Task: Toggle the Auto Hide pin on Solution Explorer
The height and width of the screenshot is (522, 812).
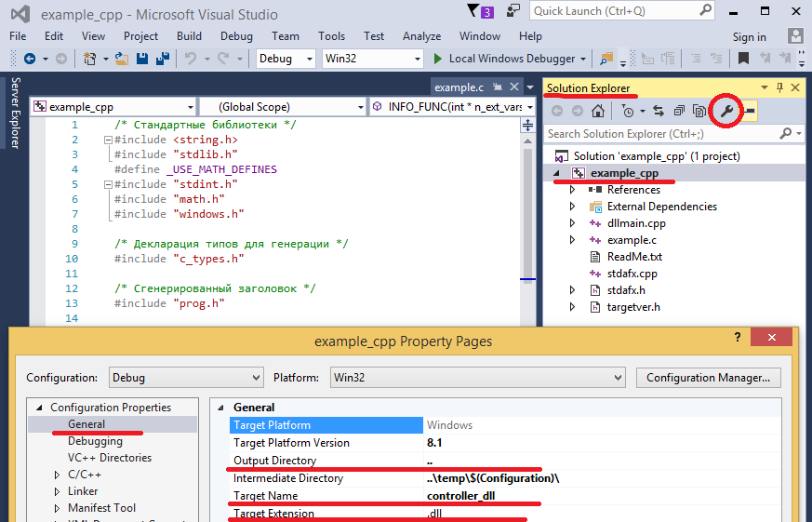Action: point(779,88)
